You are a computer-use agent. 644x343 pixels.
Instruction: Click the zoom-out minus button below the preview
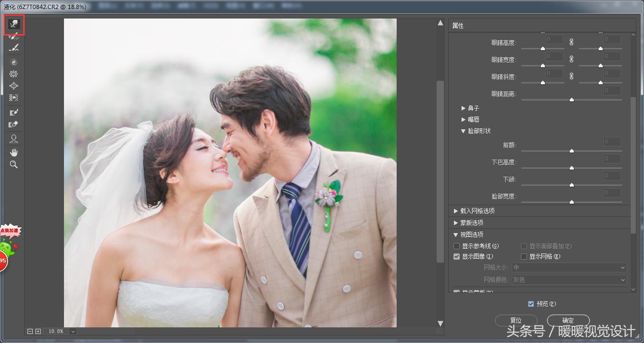pyautogui.click(x=30, y=332)
